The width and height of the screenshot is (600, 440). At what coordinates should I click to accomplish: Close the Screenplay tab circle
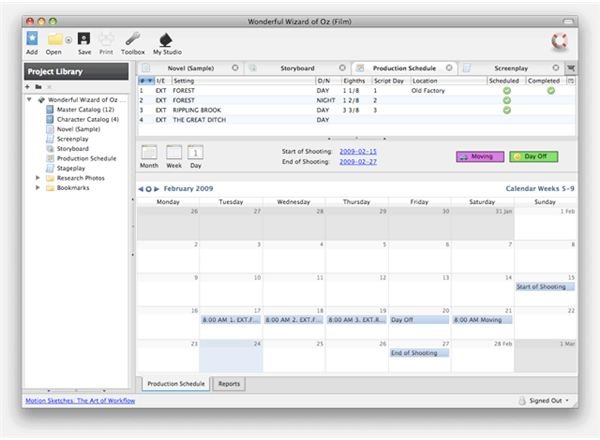(x=556, y=68)
